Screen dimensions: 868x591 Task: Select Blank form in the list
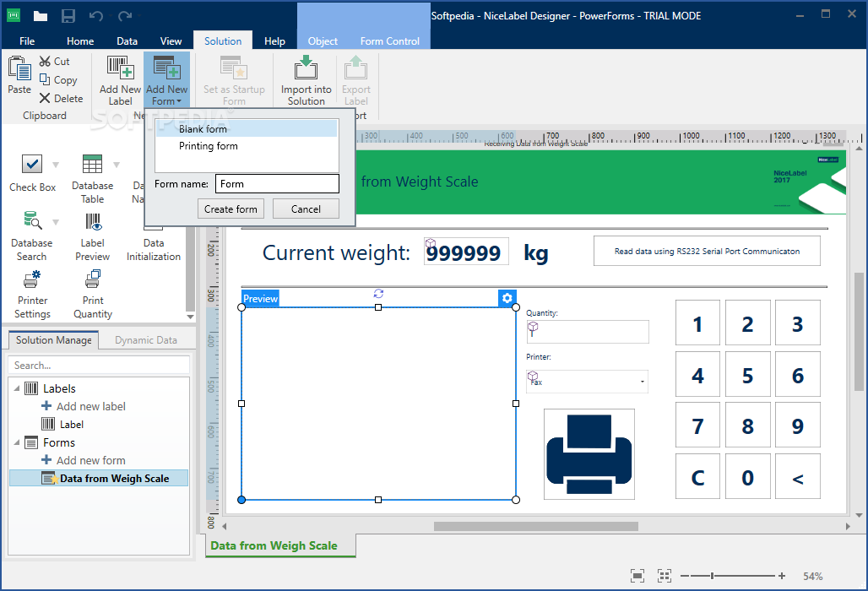pyautogui.click(x=247, y=129)
